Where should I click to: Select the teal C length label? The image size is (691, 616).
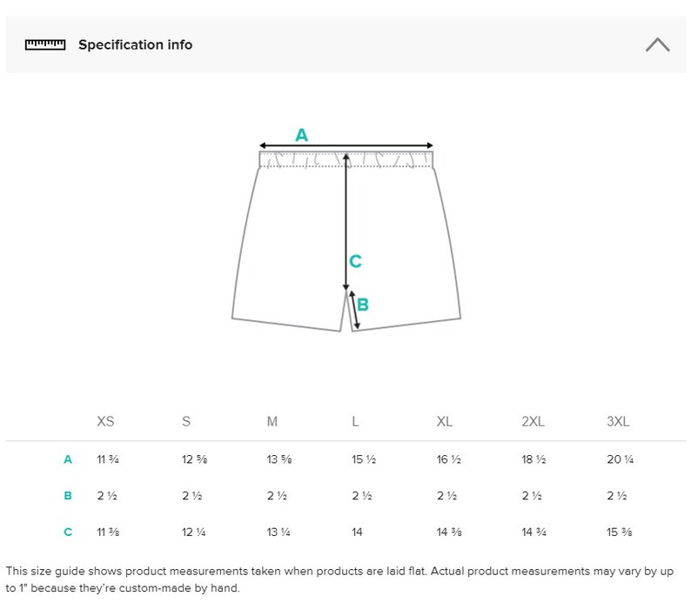pos(355,261)
